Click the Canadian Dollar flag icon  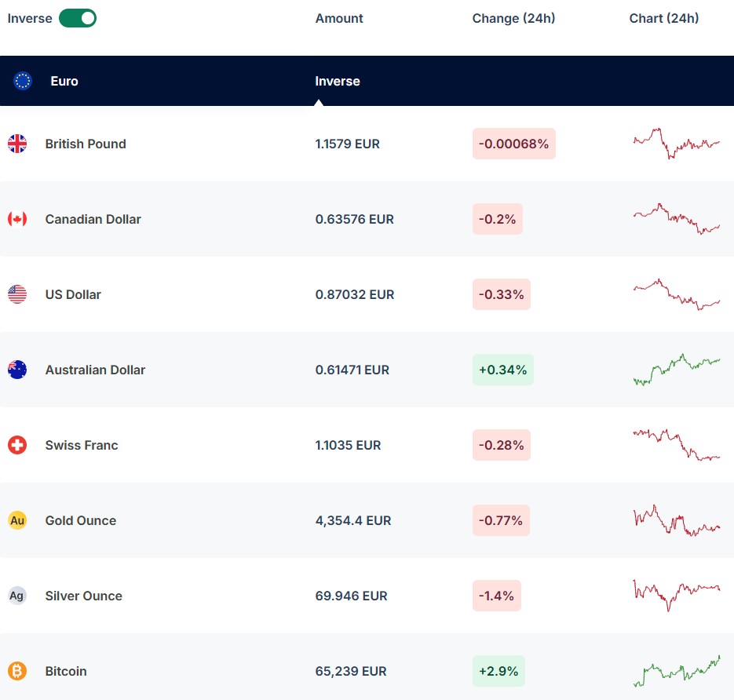tap(17, 219)
